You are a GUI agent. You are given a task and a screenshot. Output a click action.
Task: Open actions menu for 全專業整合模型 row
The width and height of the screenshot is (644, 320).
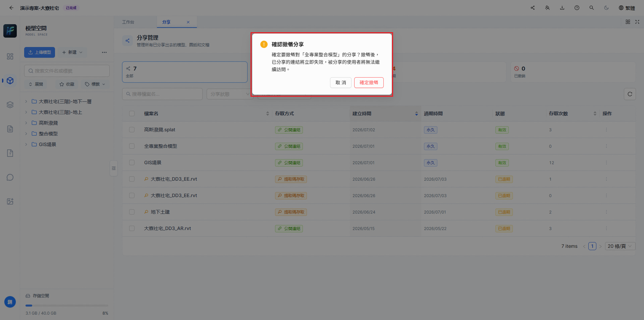pyautogui.click(x=606, y=146)
